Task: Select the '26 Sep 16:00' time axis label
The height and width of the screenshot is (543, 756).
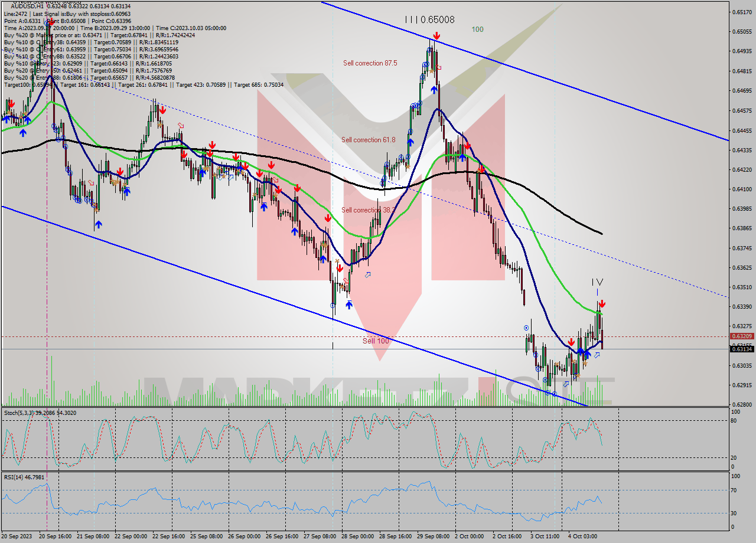Action: [x=282, y=536]
